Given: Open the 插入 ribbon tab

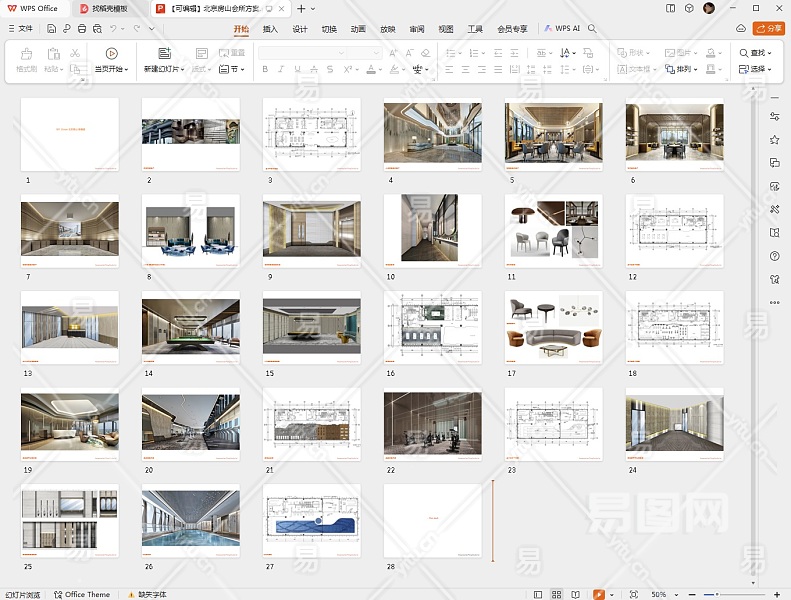Looking at the screenshot, I should pyautogui.click(x=270, y=29).
